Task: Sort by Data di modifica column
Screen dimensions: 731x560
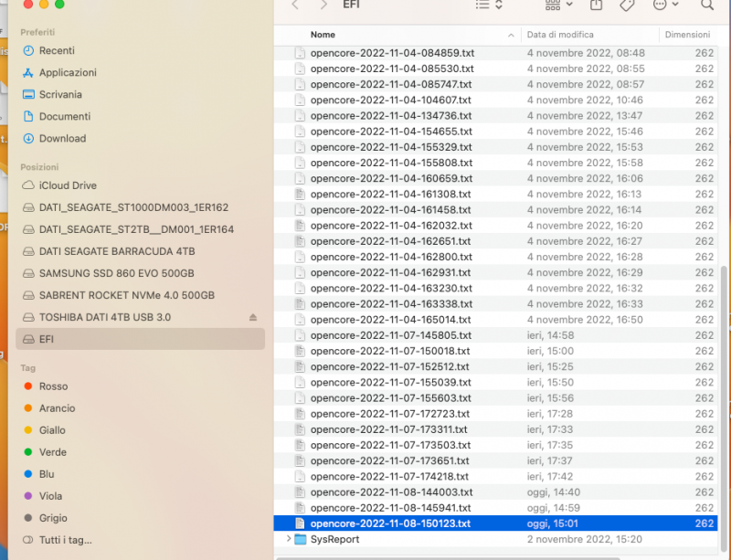Action: 560,35
